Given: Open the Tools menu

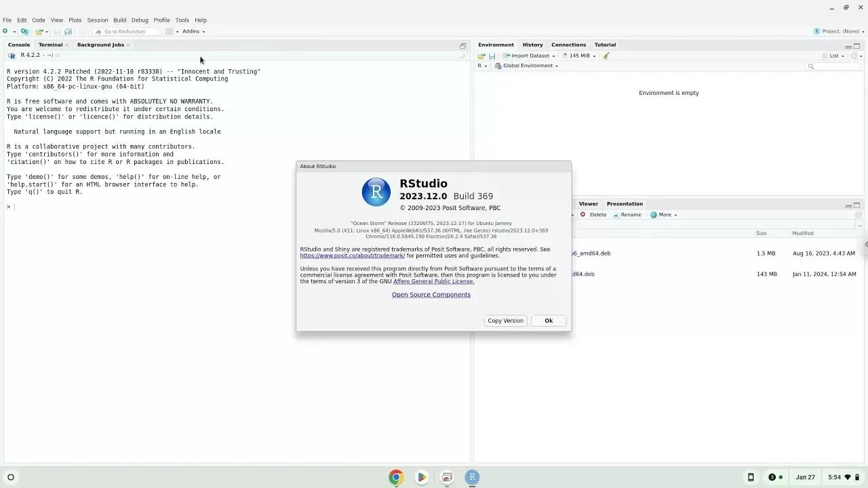Looking at the screenshot, I should click(181, 20).
